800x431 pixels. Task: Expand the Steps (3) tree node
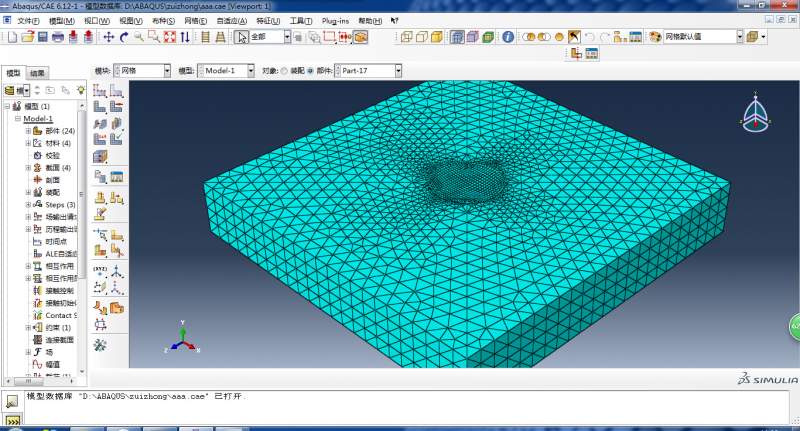tap(29, 204)
